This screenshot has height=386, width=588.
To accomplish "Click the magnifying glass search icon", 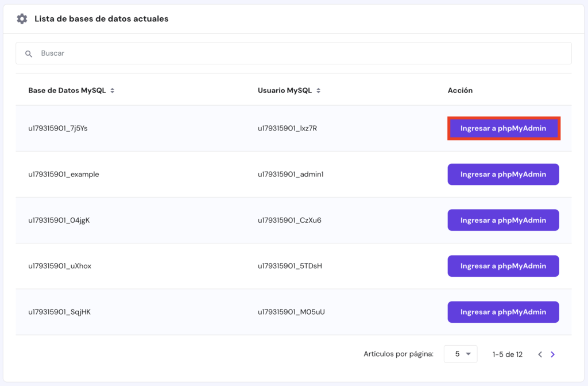I will [x=29, y=53].
